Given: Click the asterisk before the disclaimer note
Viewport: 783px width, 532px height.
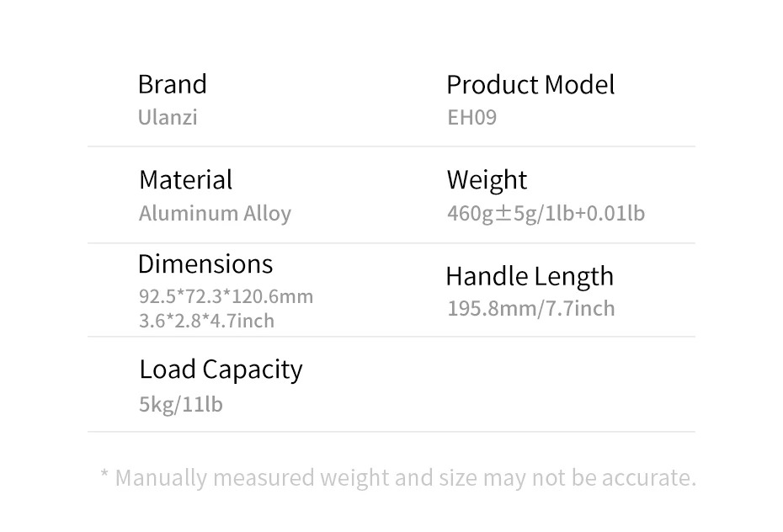Looking at the screenshot, I should pyautogui.click(x=104, y=477).
